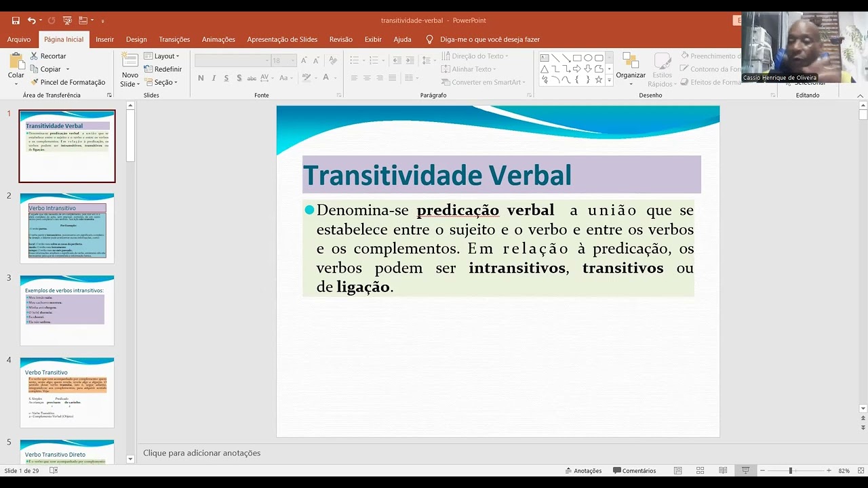Open the Animações tab
This screenshot has width=868, height=488.
(x=218, y=39)
